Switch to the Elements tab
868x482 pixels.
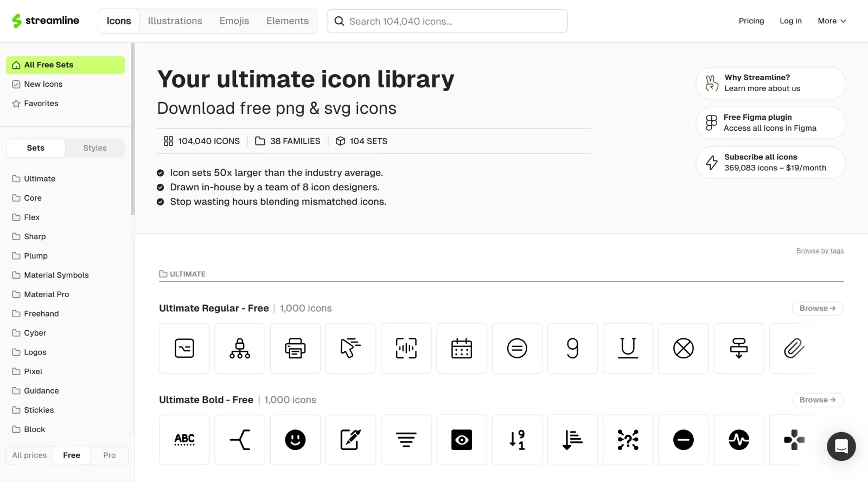288,21
